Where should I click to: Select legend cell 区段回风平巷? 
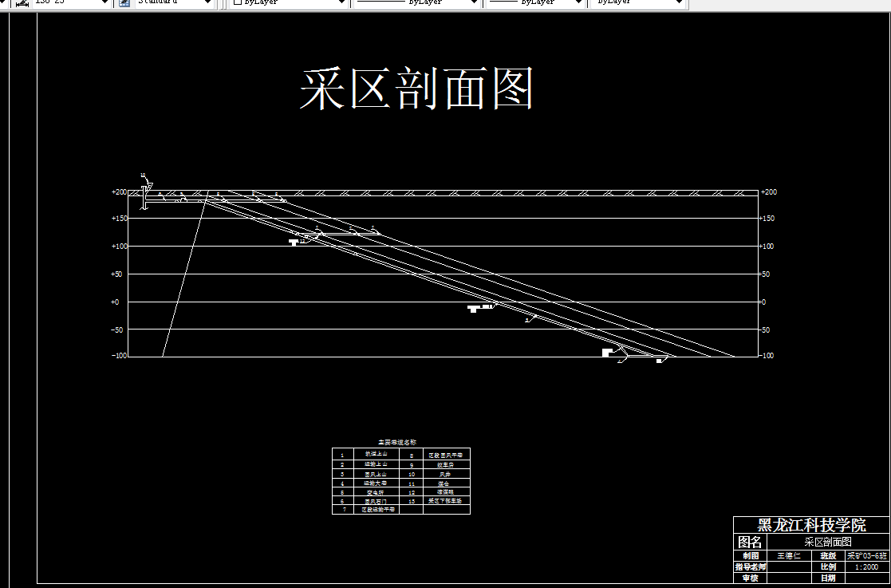(445, 455)
